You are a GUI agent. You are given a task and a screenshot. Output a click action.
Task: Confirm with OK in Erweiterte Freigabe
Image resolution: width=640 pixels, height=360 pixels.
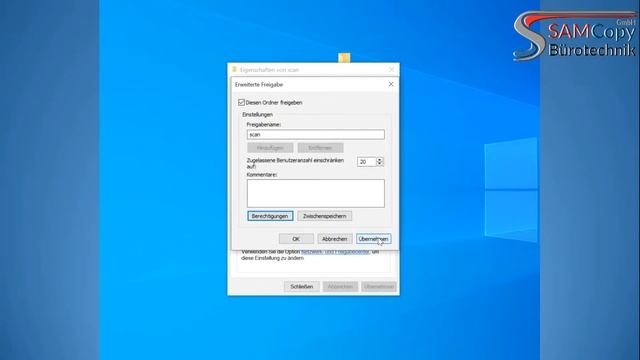[x=296, y=239]
